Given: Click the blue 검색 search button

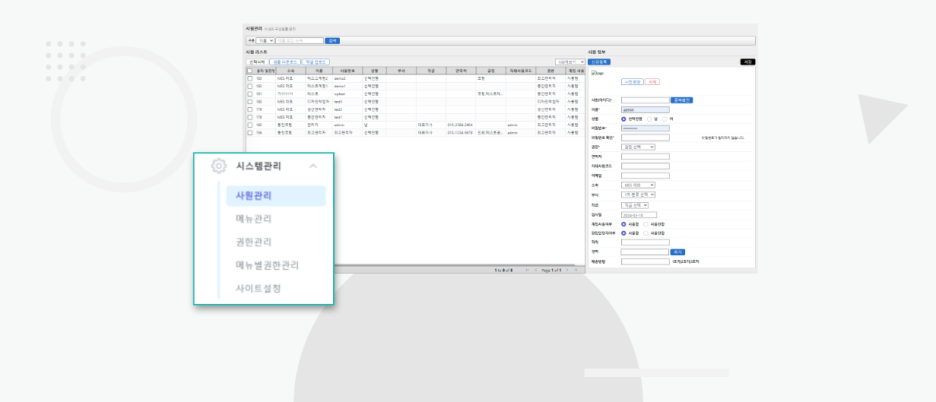Looking at the screenshot, I should point(332,41).
